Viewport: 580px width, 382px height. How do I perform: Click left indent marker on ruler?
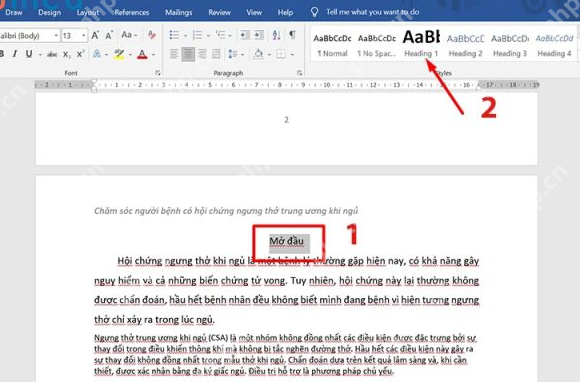[94, 89]
